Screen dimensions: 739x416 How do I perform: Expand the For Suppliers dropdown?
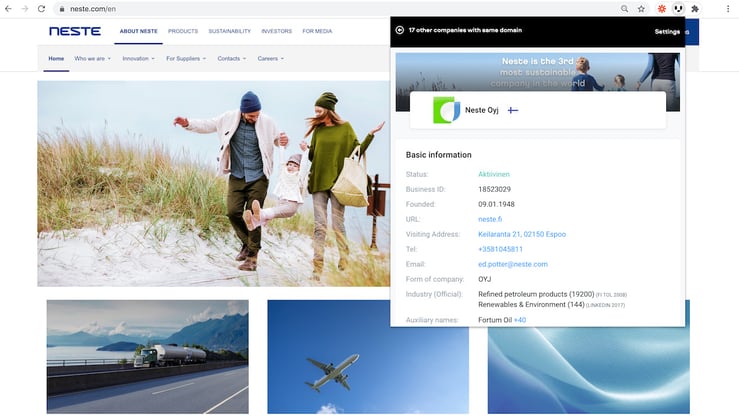[186, 59]
